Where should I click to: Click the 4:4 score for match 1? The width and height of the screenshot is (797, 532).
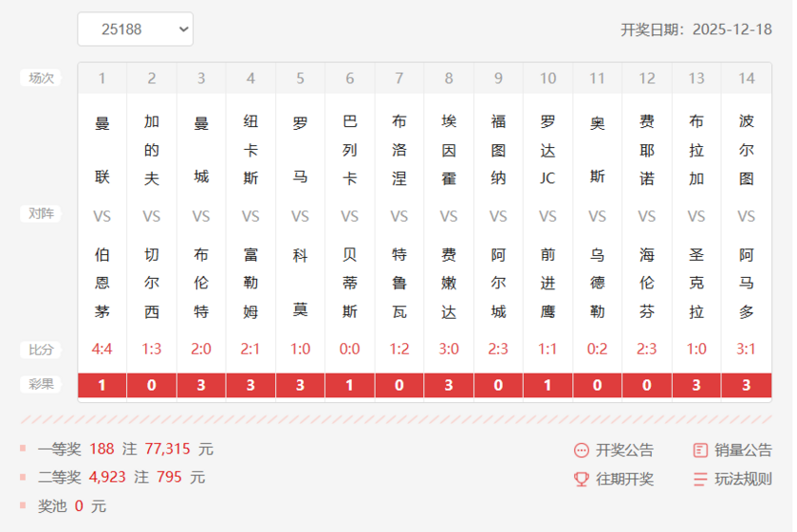click(102, 349)
